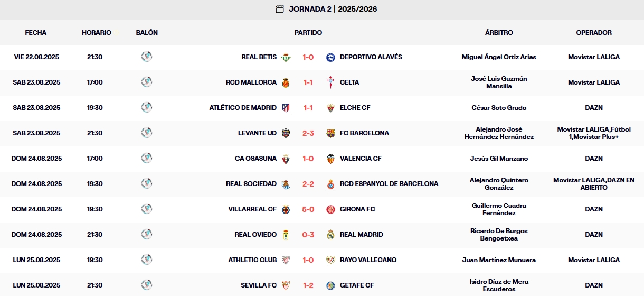Click the Real Madrid club crest
644x296 pixels.
[331, 235]
